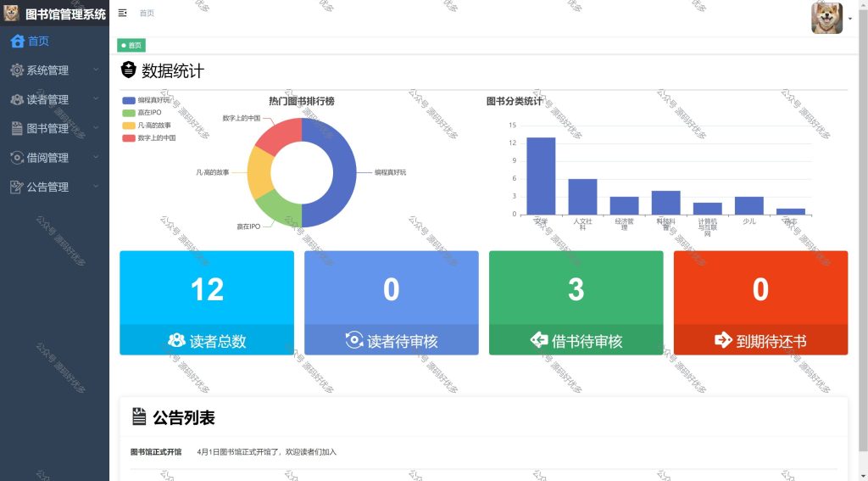Click the 读者待审核 card label
The width and height of the screenshot is (868, 481).
pyautogui.click(x=403, y=341)
